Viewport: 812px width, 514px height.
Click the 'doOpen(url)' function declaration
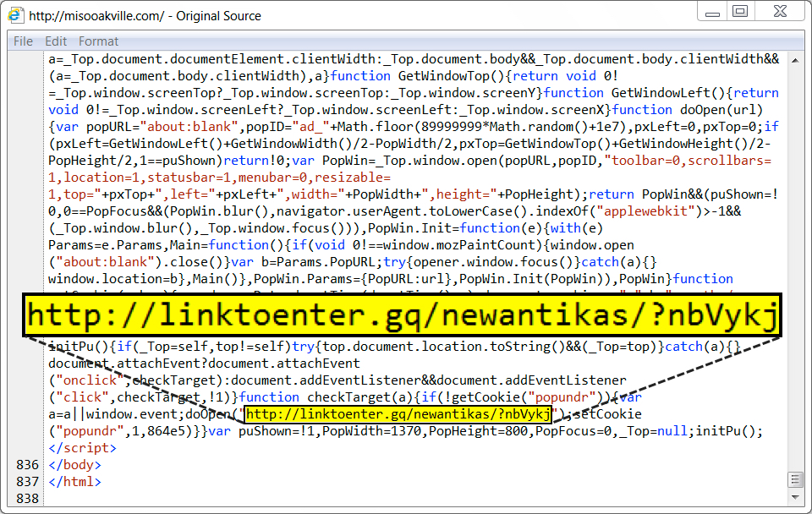721,110
